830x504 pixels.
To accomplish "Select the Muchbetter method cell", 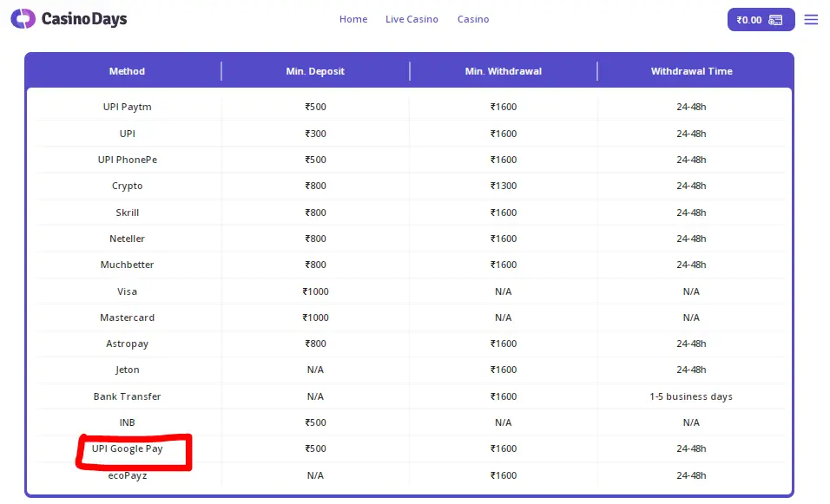I will (x=128, y=265).
